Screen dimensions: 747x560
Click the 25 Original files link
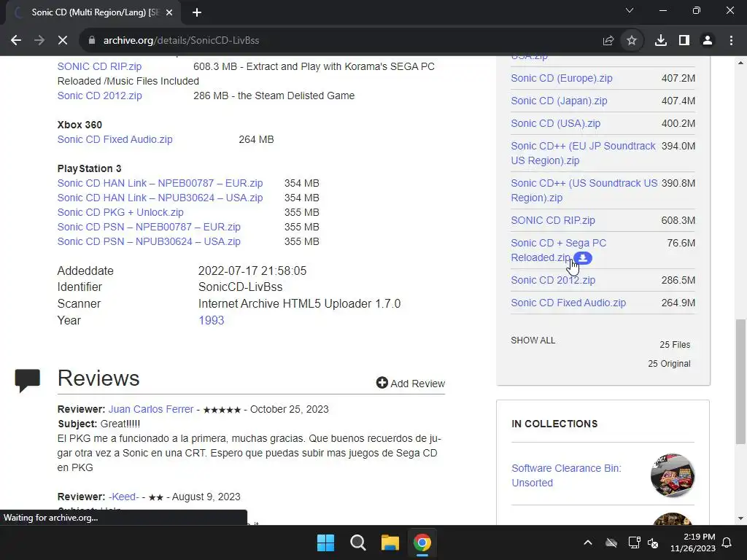click(x=669, y=363)
